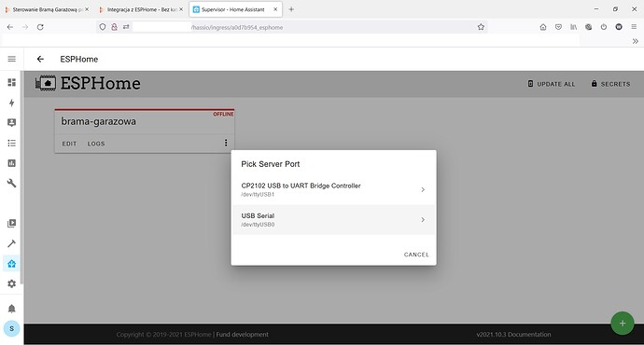
Task: Open the History chart sidebar icon
Action: [11, 163]
